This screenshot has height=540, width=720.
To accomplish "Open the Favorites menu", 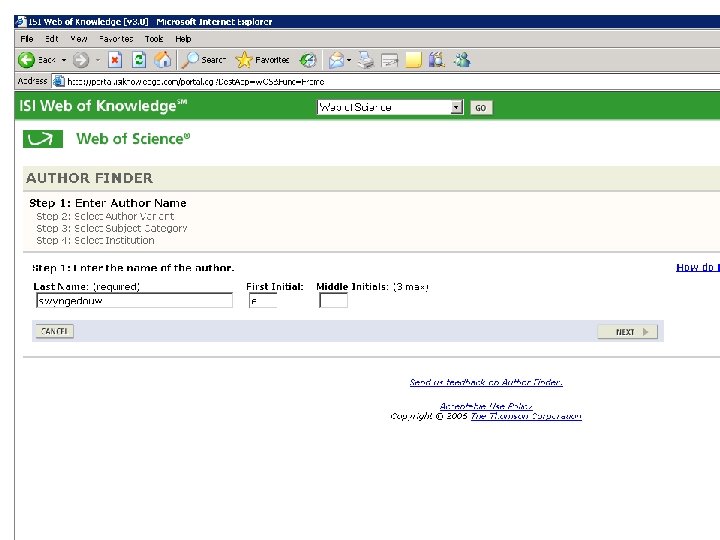I will pyautogui.click(x=116, y=39).
